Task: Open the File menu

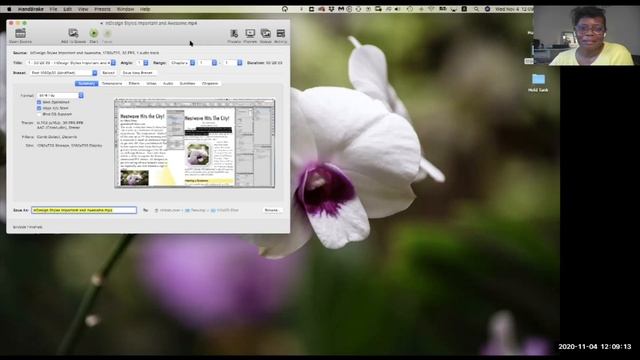Action: pos(53,9)
